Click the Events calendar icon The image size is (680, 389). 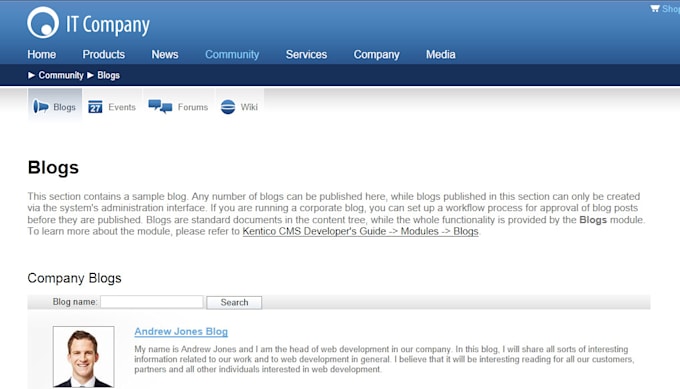tap(95, 107)
